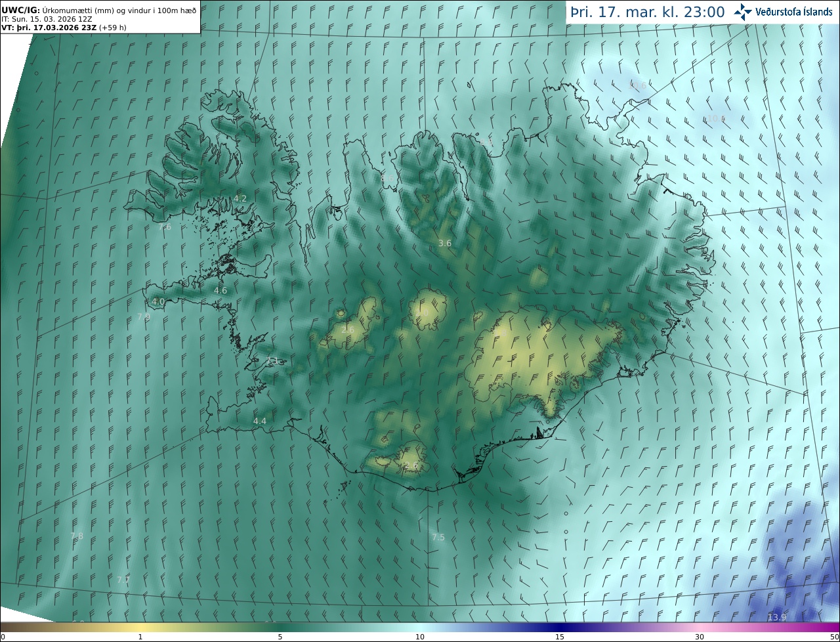This screenshot has width=840, height=642.
Task: Click the 50 tick on the color scale
Action: [x=835, y=637]
